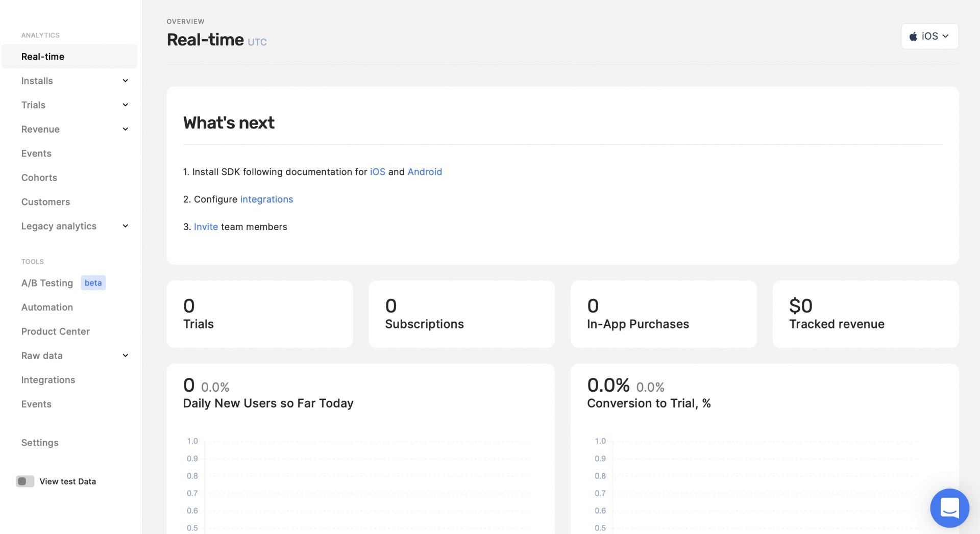
Task: Open the Trials metric card
Action: click(259, 314)
